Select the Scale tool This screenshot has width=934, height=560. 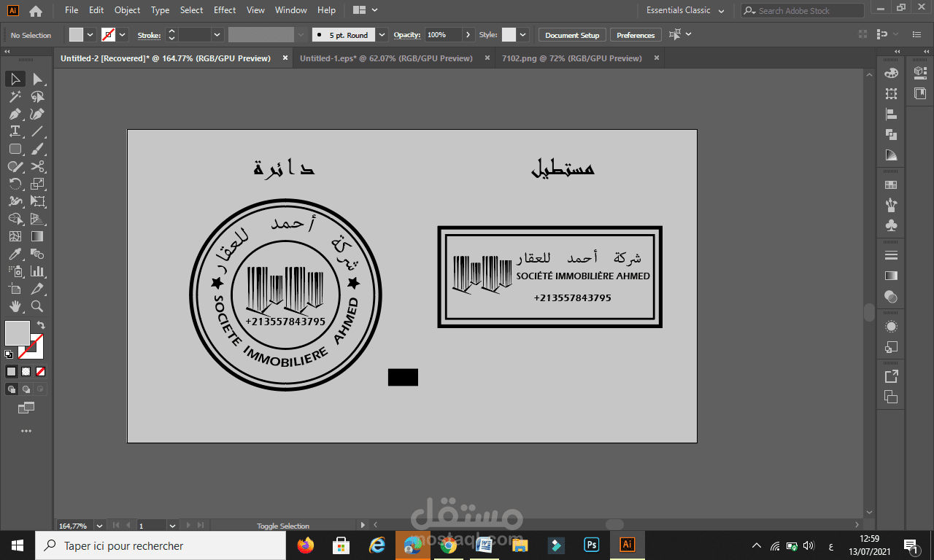[x=38, y=184]
